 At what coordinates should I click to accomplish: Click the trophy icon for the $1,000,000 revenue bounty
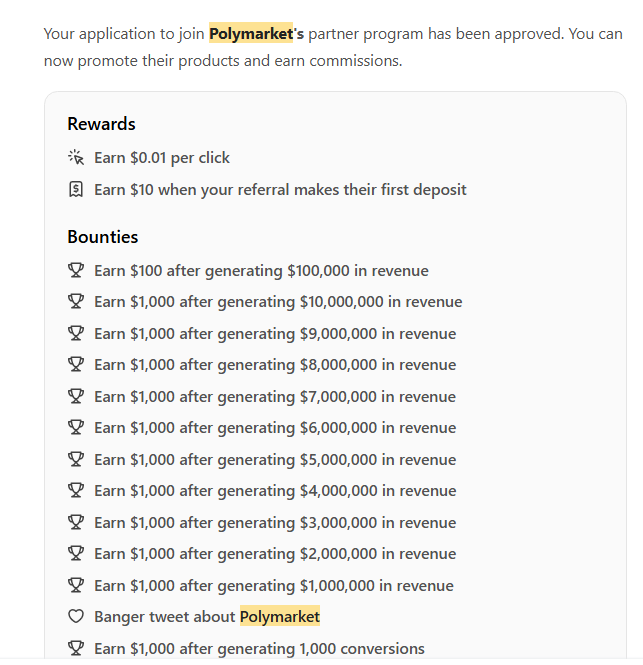[76, 585]
